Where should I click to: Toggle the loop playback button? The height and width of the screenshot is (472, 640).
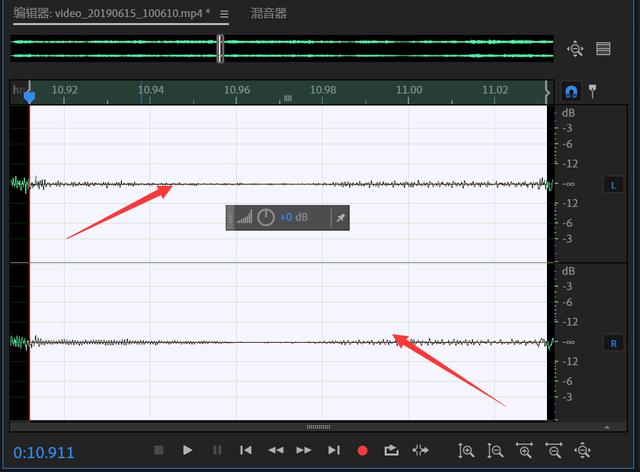click(391, 450)
